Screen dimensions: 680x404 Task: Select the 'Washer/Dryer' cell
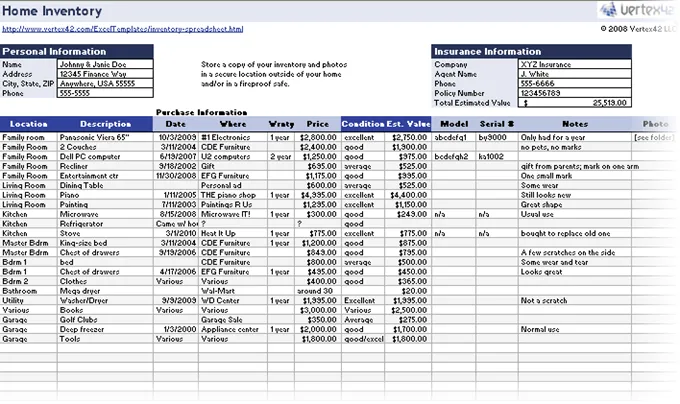pos(105,300)
